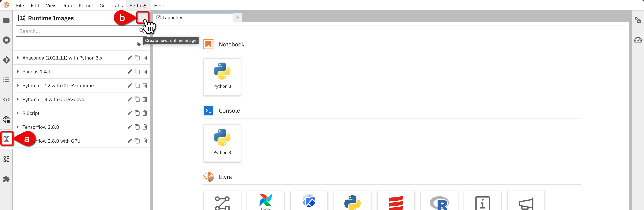
Task: Open the file browser sidebar panel
Action: [7, 21]
